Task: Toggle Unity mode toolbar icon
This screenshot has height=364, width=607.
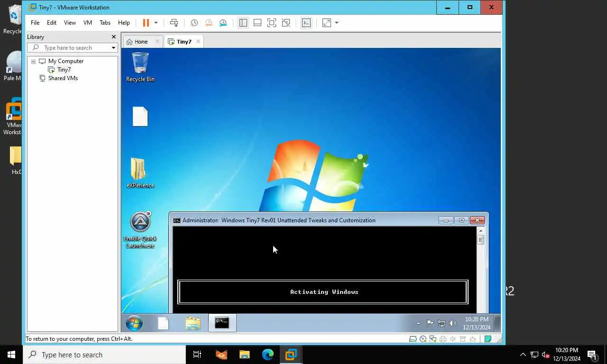Action: (x=285, y=23)
